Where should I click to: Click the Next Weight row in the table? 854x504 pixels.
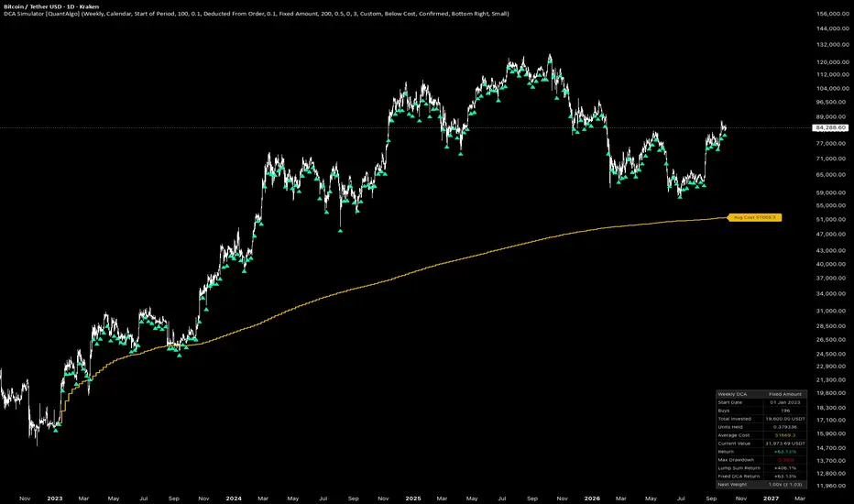click(761, 485)
